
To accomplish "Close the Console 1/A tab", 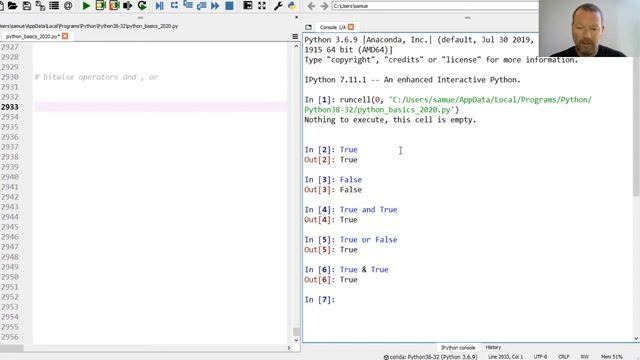I will point(351,27).
